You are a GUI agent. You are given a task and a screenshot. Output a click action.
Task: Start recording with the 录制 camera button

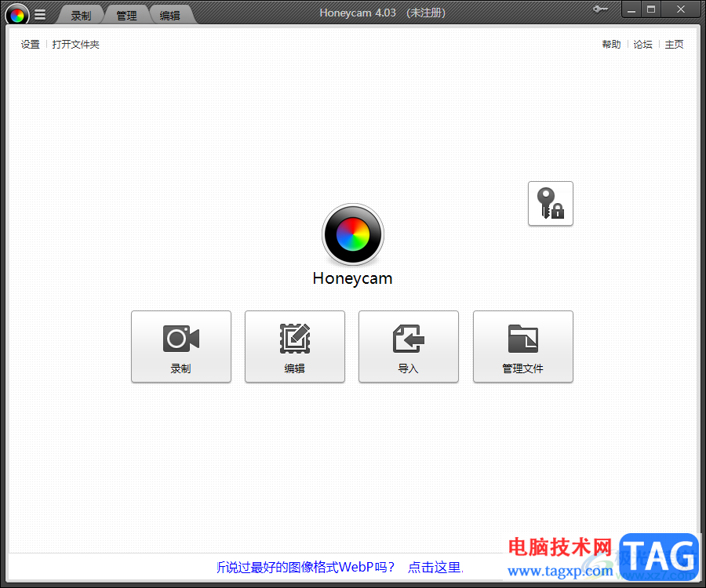pyautogui.click(x=181, y=347)
